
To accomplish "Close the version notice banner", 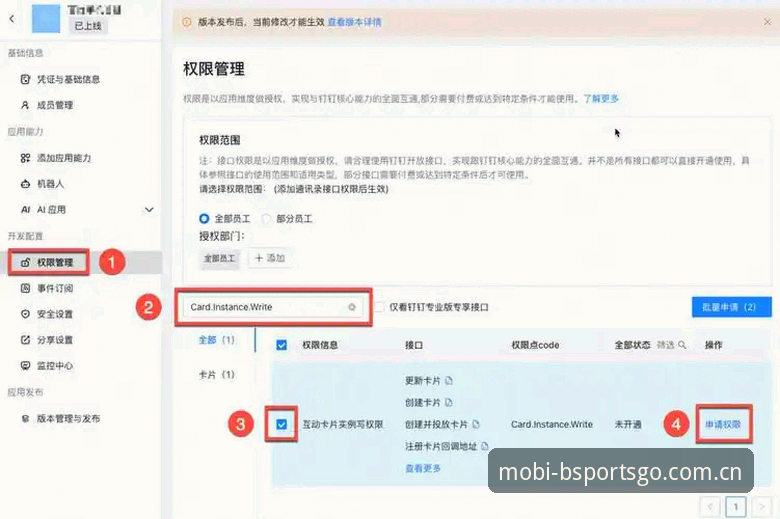I will (768, 22).
